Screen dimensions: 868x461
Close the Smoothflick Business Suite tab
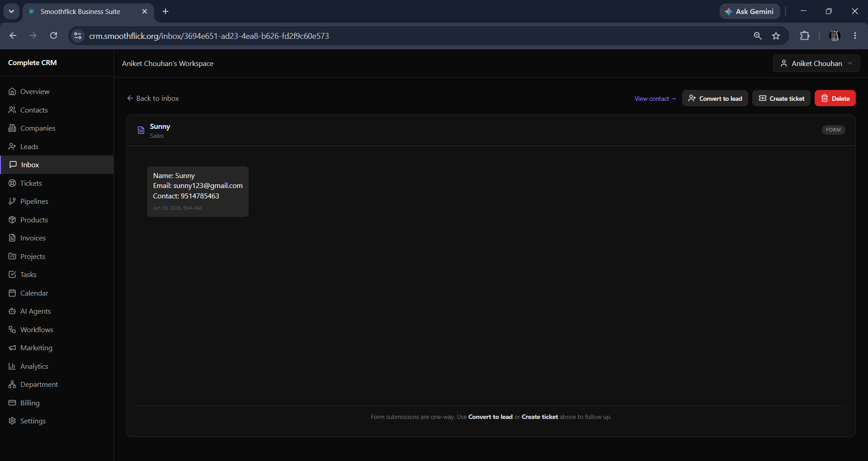coord(145,11)
